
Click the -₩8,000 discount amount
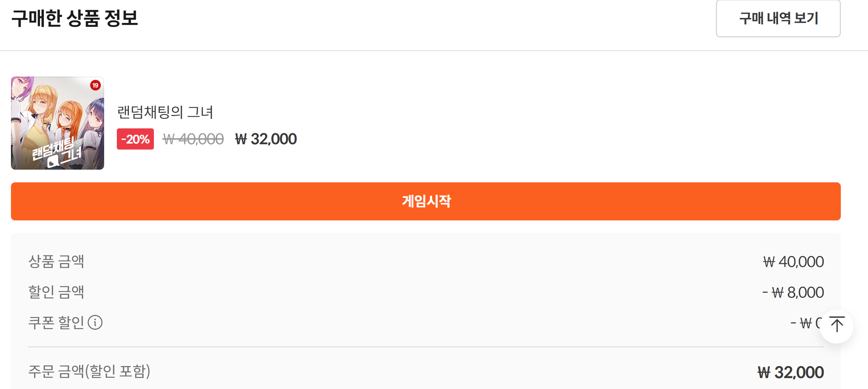pos(793,292)
